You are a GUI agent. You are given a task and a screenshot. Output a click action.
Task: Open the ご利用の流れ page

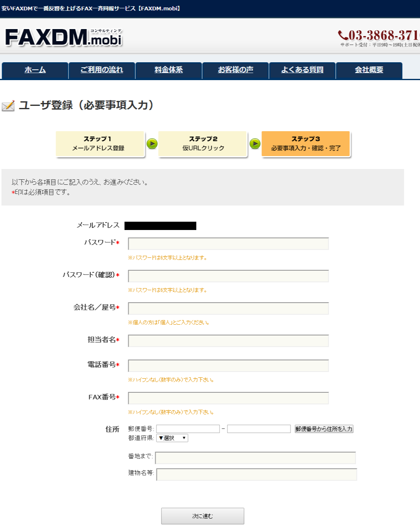click(x=101, y=70)
